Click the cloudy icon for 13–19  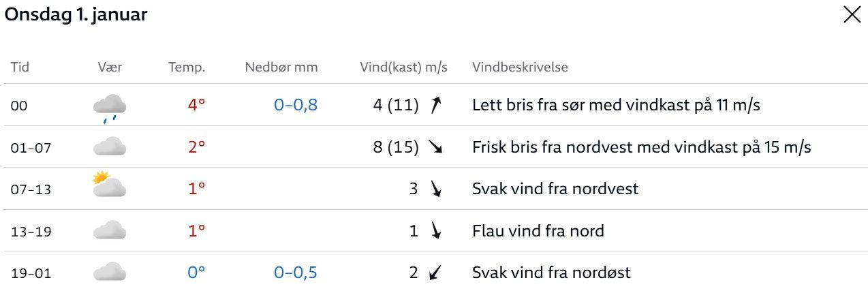[109, 230]
